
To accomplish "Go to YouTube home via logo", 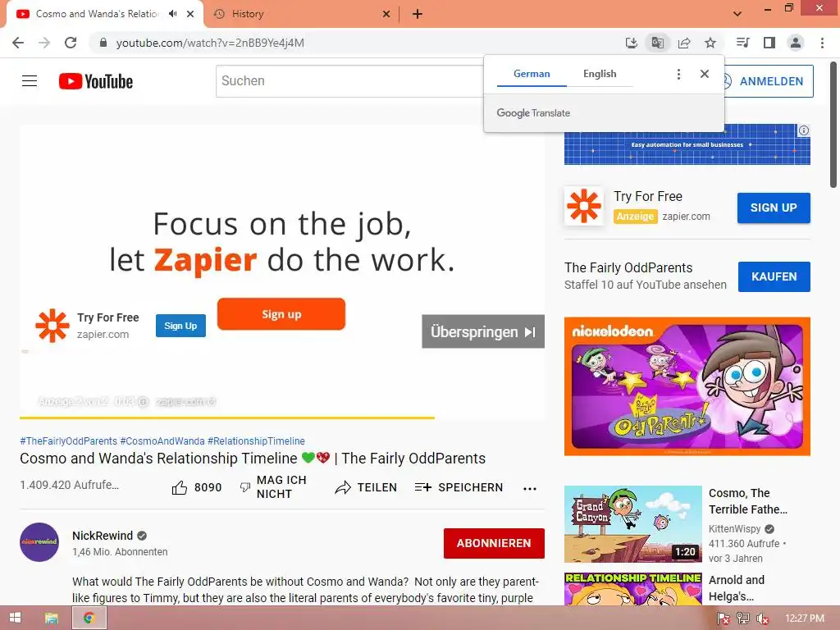I will 96,81.
